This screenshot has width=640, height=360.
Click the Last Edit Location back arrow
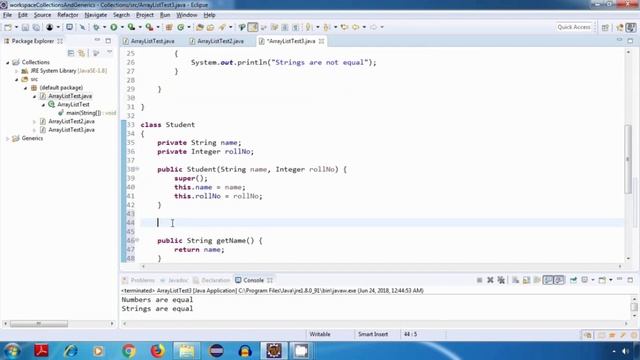click(344, 27)
